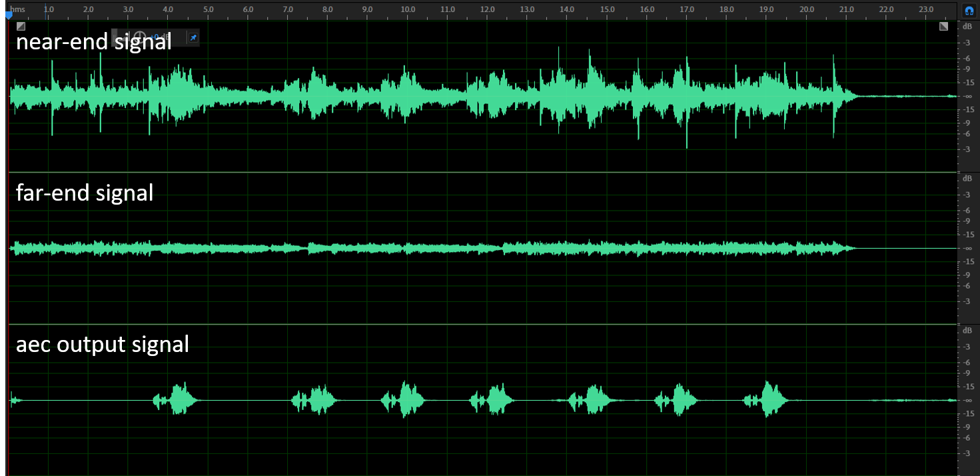Click the fade-in handle at top left
Image resolution: width=980 pixels, height=476 pixels.
coord(21,27)
